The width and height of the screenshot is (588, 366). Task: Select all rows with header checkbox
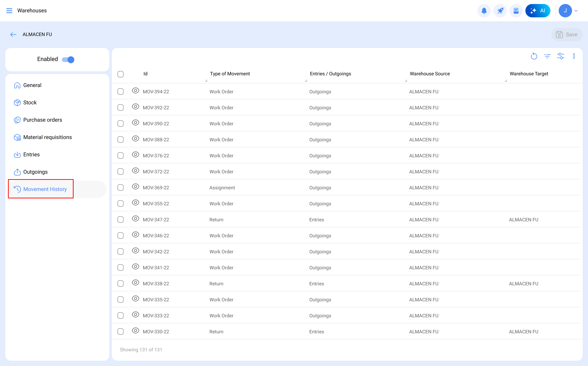point(120,74)
